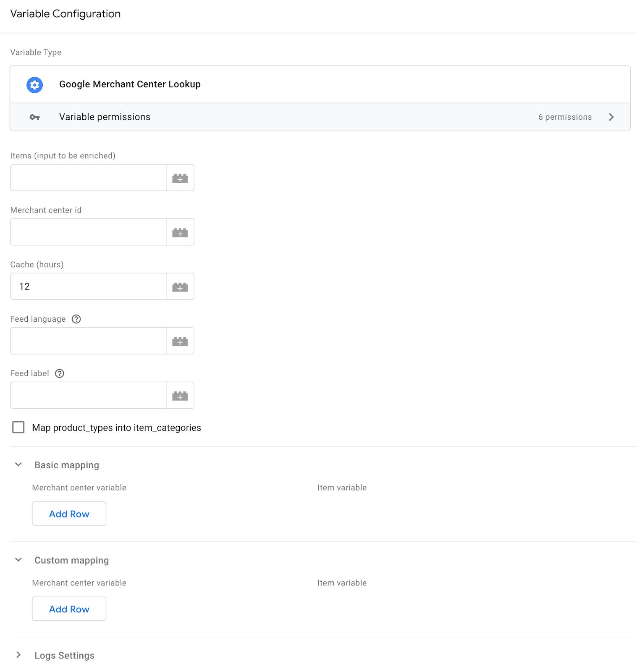Add Row under Basic mapping
Image resolution: width=637 pixels, height=672 pixels.
(x=69, y=514)
